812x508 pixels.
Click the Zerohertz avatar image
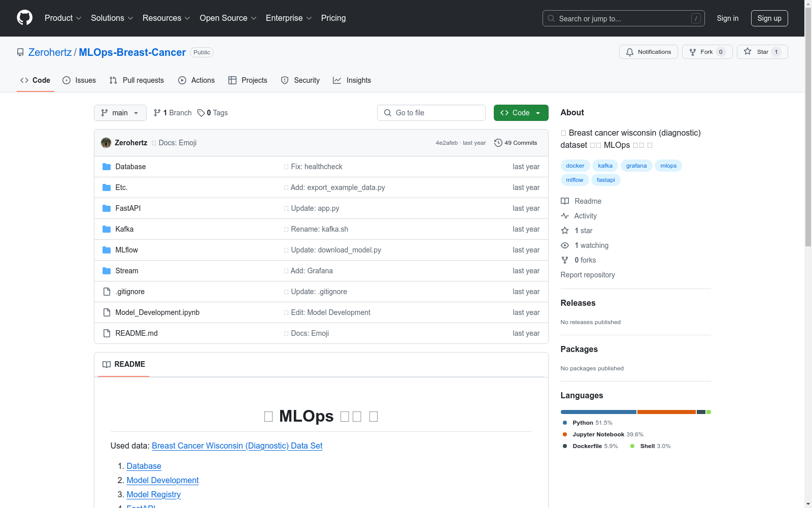tap(106, 143)
